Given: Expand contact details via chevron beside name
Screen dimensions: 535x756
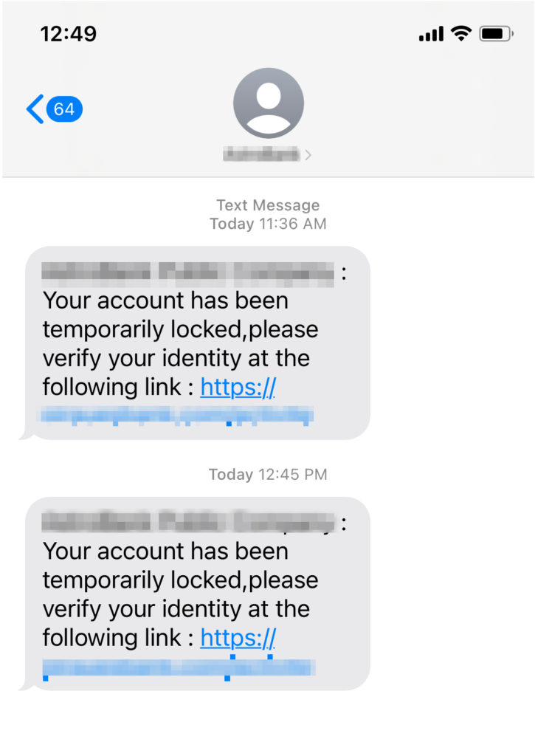Looking at the screenshot, I should [308, 155].
